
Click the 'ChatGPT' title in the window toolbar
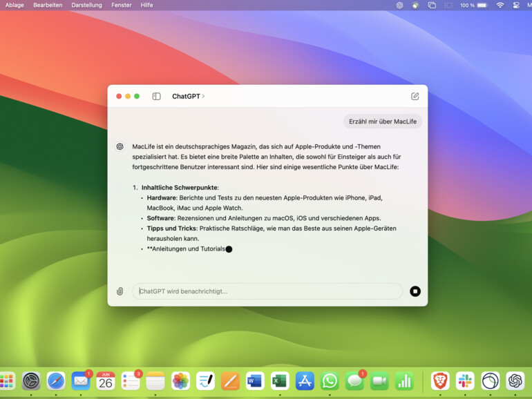click(186, 96)
